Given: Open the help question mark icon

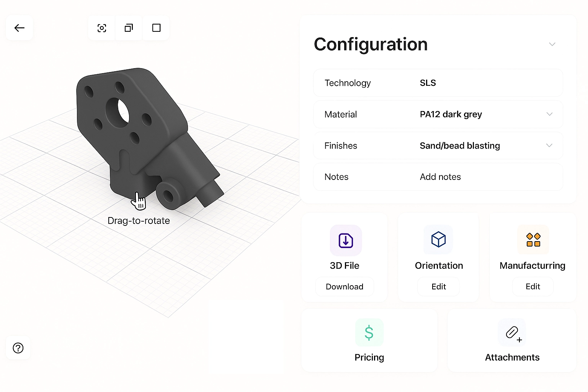Looking at the screenshot, I should click(x=18, y=348).
